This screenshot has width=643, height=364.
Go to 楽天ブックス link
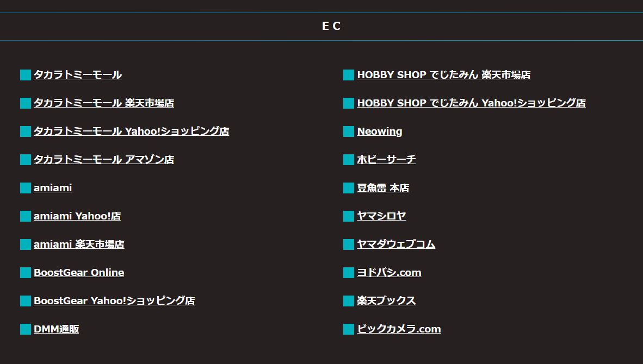click(x=386, y=301)
